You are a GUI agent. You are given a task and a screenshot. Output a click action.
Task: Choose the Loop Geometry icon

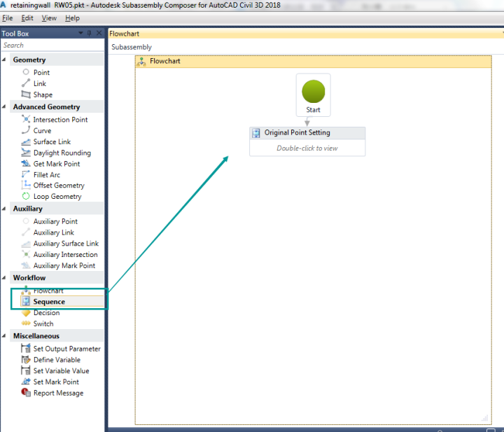click(26, 196)
